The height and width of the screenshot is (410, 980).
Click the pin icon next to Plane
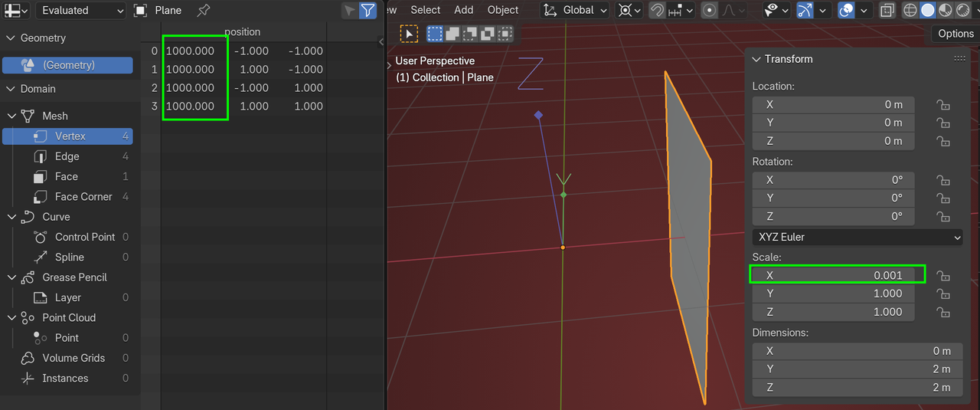[203, 11]
